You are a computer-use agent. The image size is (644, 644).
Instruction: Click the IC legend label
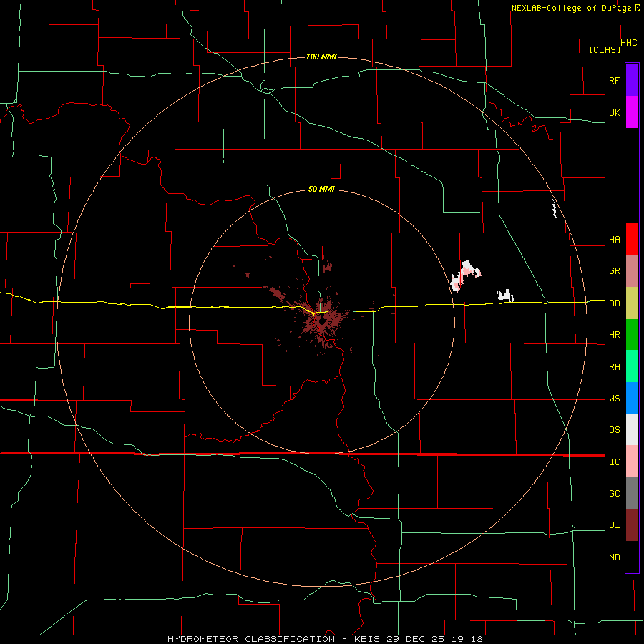click(x=614, y=462)
